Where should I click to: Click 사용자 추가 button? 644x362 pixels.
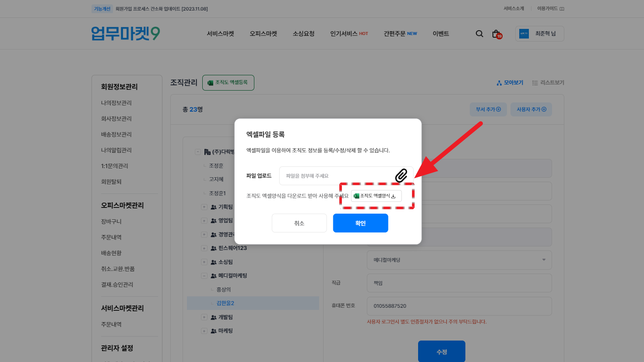pos(531,109)
